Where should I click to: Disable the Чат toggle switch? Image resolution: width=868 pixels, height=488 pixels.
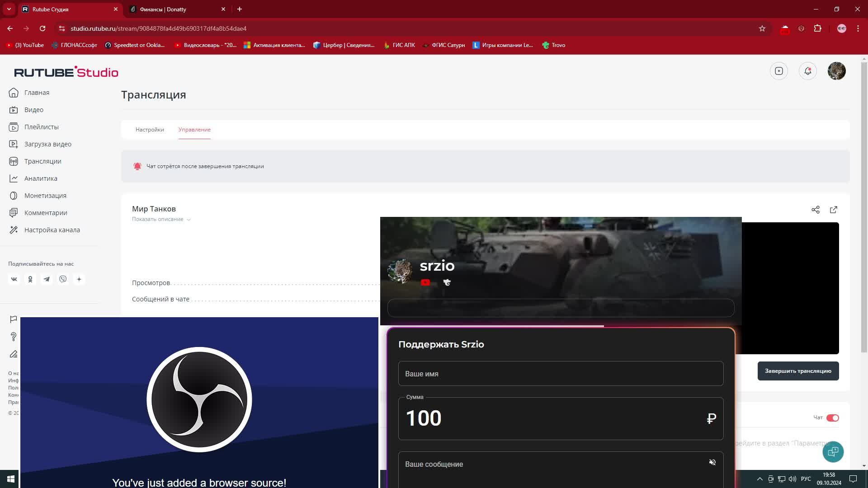[832, 418]
